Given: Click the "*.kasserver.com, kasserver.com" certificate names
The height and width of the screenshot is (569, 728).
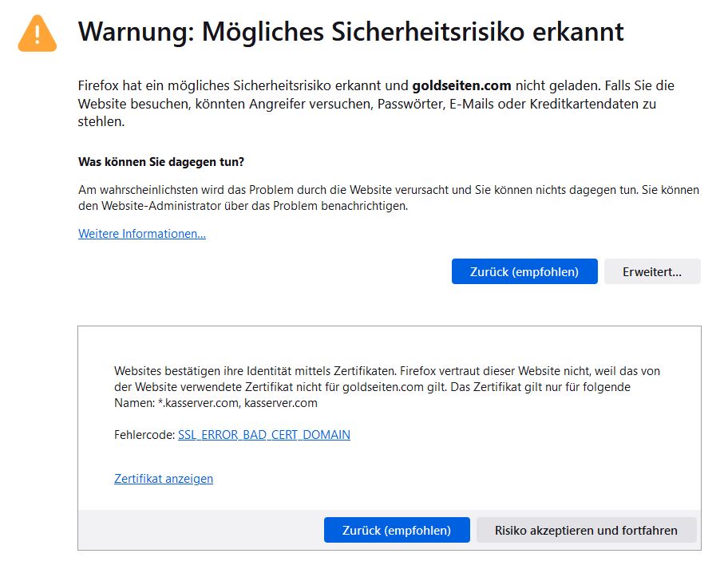Looking at the screenshot, I should pyautogui.click(x=238, y=403).
